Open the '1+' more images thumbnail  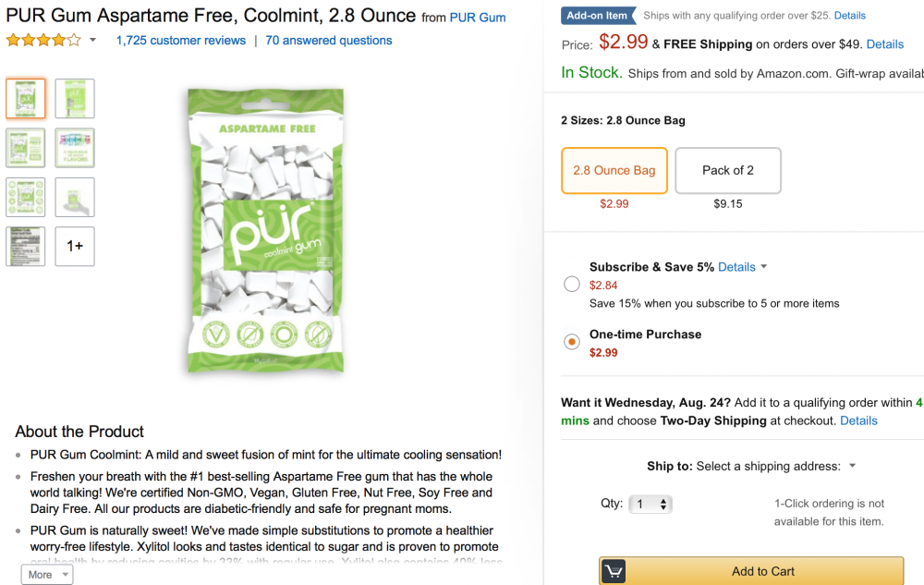coord(75,246)
